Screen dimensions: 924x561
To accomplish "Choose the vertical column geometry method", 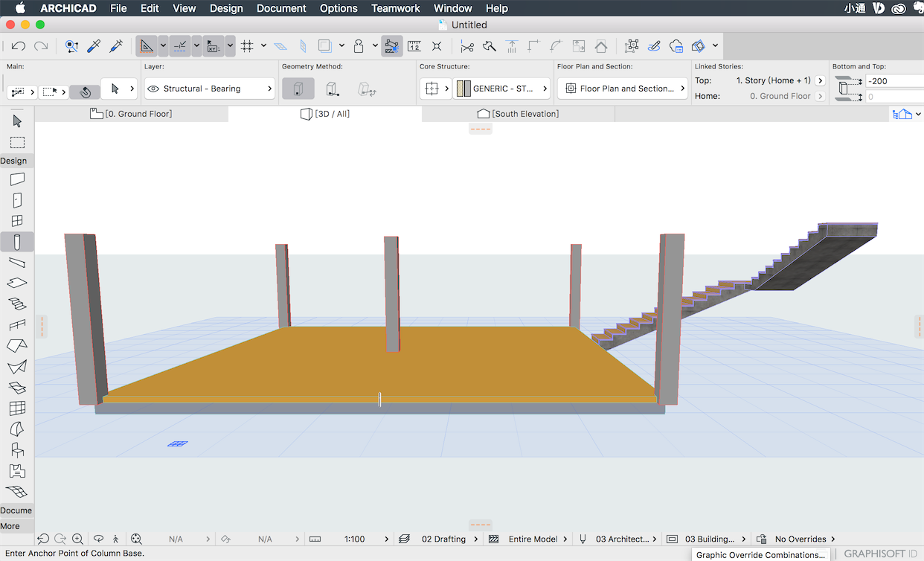I will click(298, 89).
